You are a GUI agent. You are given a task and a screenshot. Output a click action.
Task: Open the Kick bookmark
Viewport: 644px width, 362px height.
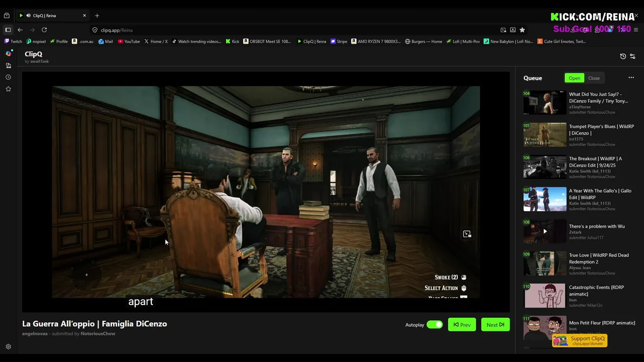(x=232, y=41)
